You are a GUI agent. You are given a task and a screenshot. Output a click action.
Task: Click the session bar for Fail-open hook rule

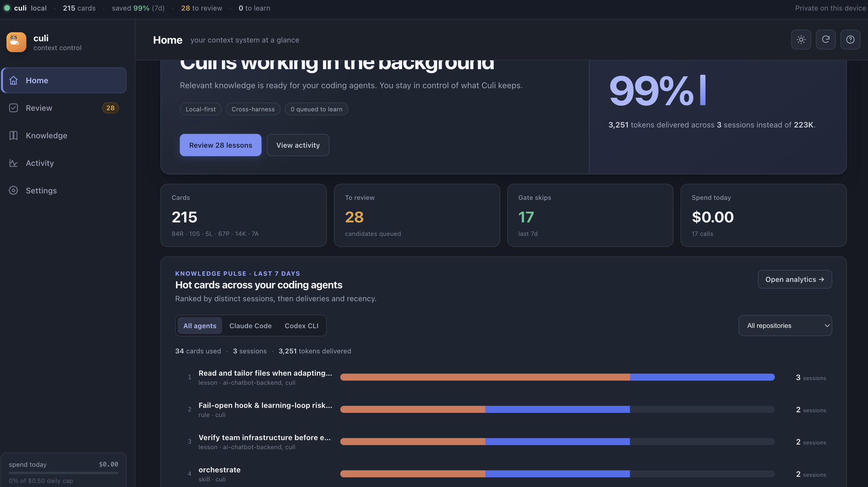(x=557, y=409)
